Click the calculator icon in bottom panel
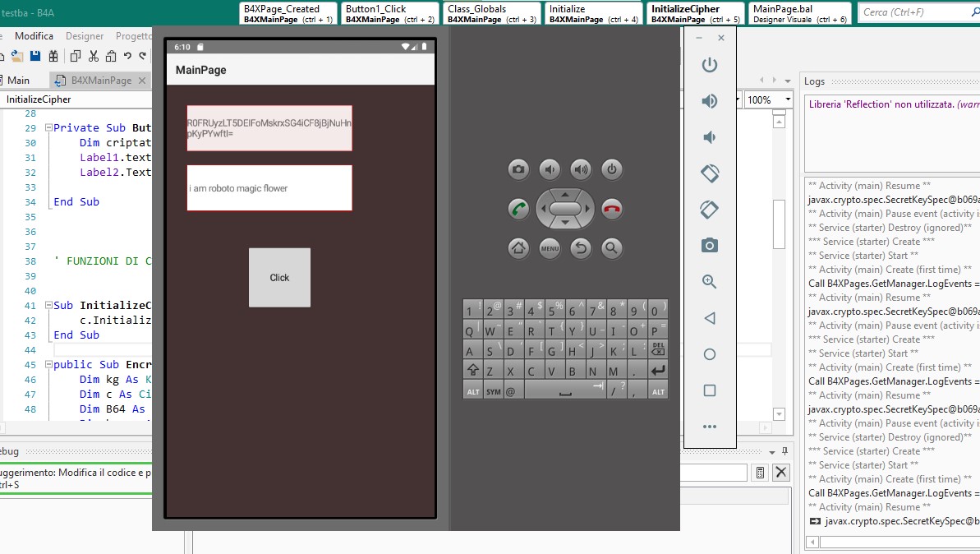Image resolution: width=980 pixels, height=554 pixels. 760,473
